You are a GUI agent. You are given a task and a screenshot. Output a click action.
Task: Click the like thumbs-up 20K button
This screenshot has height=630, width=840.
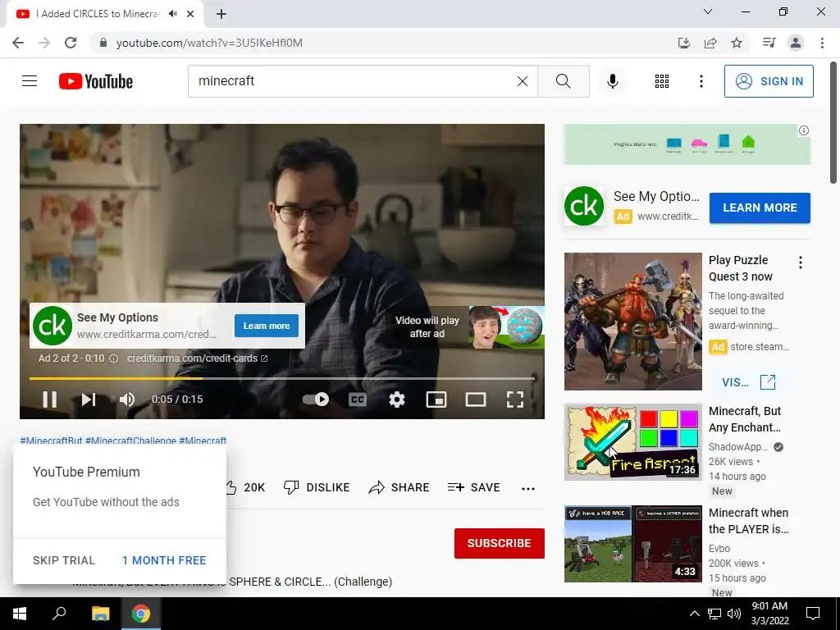point(245,487)
